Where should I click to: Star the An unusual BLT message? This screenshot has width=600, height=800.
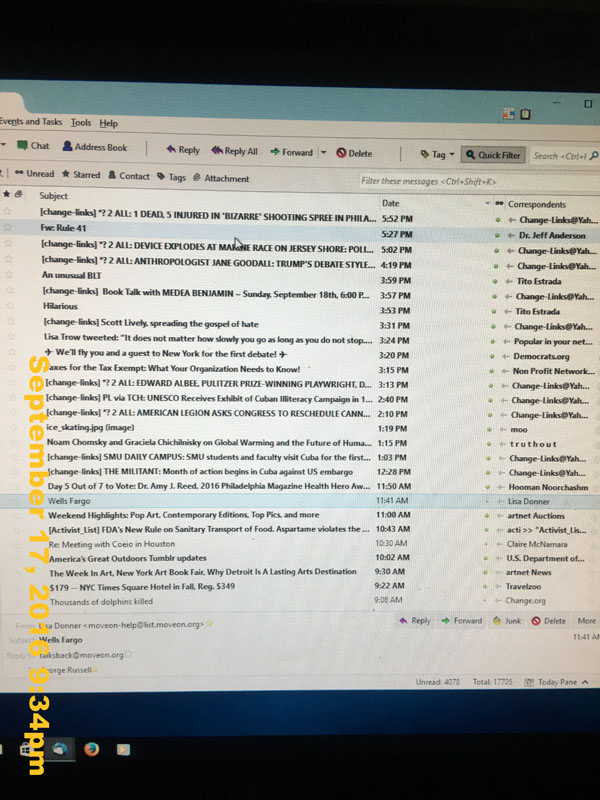(9, 274)
